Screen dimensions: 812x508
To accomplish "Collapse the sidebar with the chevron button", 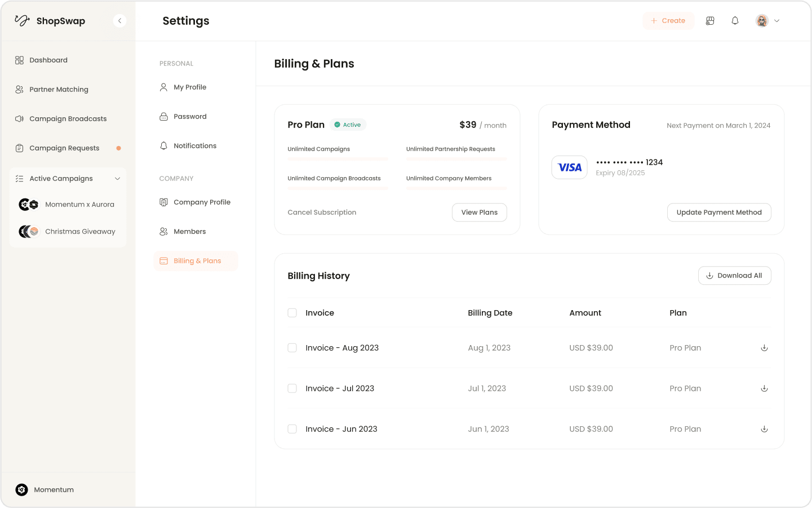I will 119,20.
